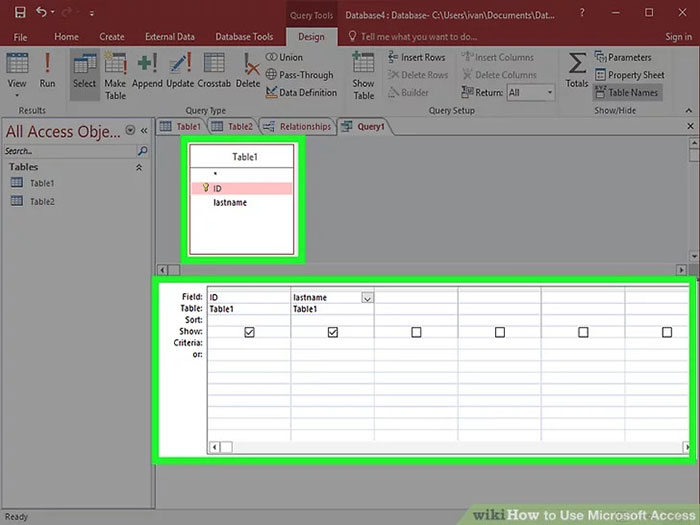This screenshot has height=525, width=700.
Task: Click the query grid horizontal scrollbar
Action: point(450,447)
